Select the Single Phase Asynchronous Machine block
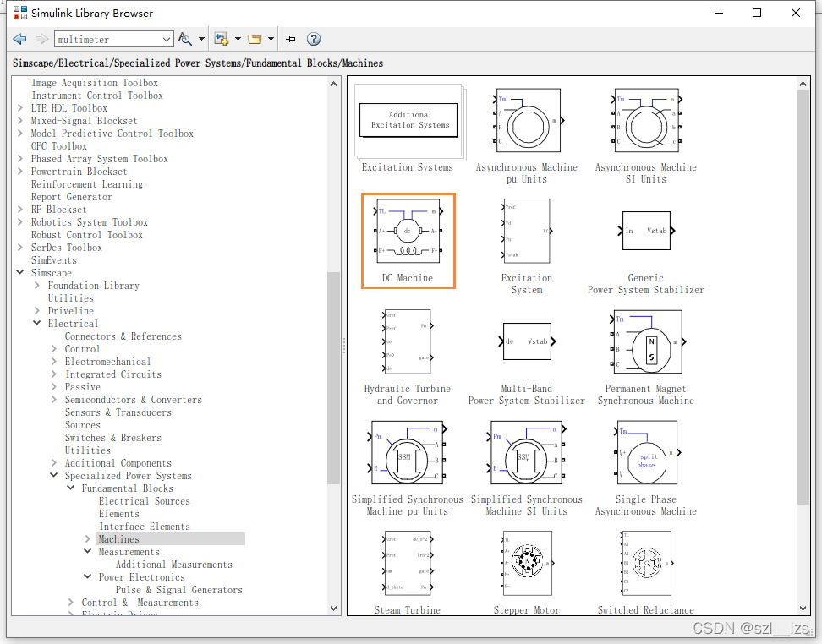This screenshot has height=644, width=822. (x=646, y=468)
